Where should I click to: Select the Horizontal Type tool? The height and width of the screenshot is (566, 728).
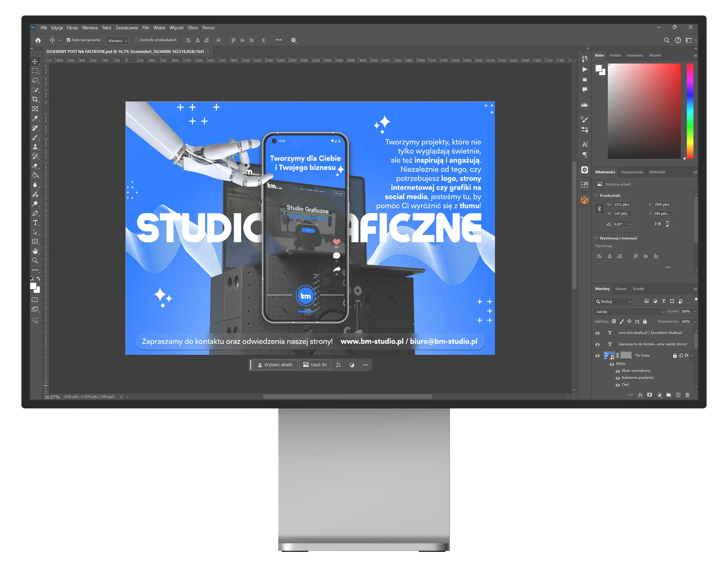pyautogui.click(x=35, y=223)
